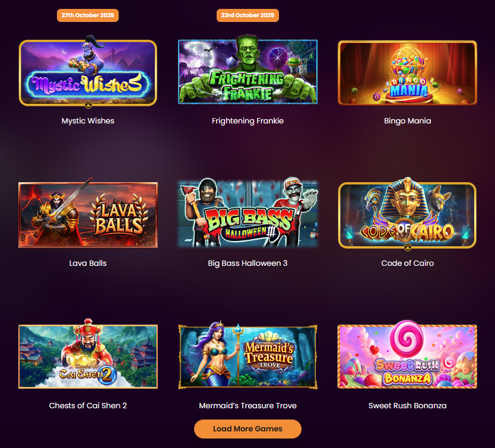Image resolution: width=495 pixels, height=448 pixels.
Task: Click the Lava Balls title link
Action: 88,263
